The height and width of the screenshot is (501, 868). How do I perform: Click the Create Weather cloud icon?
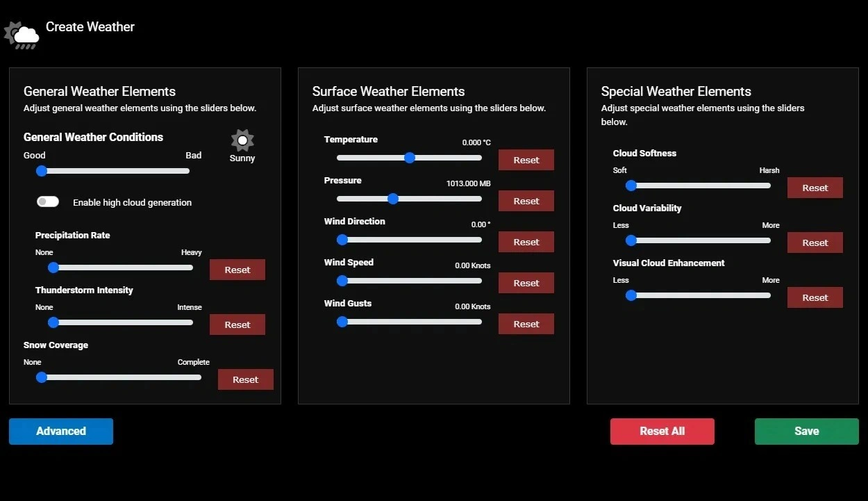click(22, 35)
